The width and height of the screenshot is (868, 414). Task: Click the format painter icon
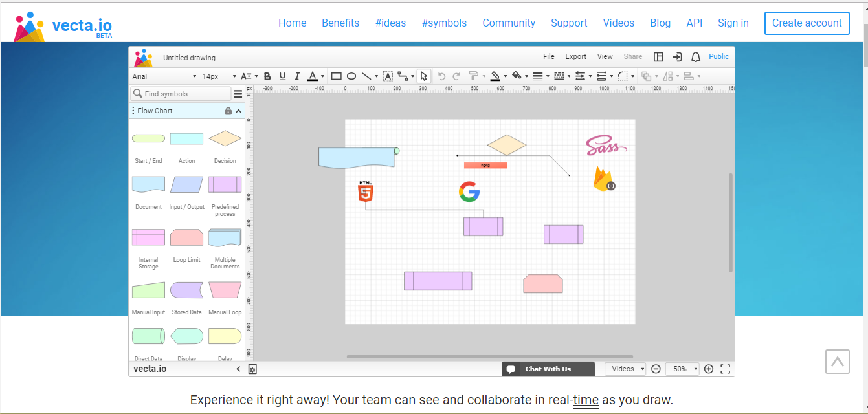[x=474, y=76]
